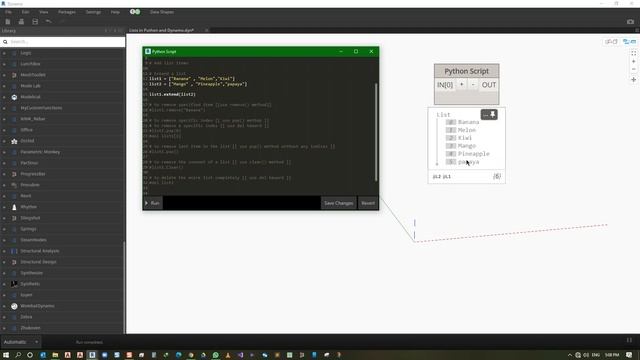Expand the Parametric Monkey library category
The height and width of the screenshot is (360, 640).
pyautogui.click(x=4, y=152)
